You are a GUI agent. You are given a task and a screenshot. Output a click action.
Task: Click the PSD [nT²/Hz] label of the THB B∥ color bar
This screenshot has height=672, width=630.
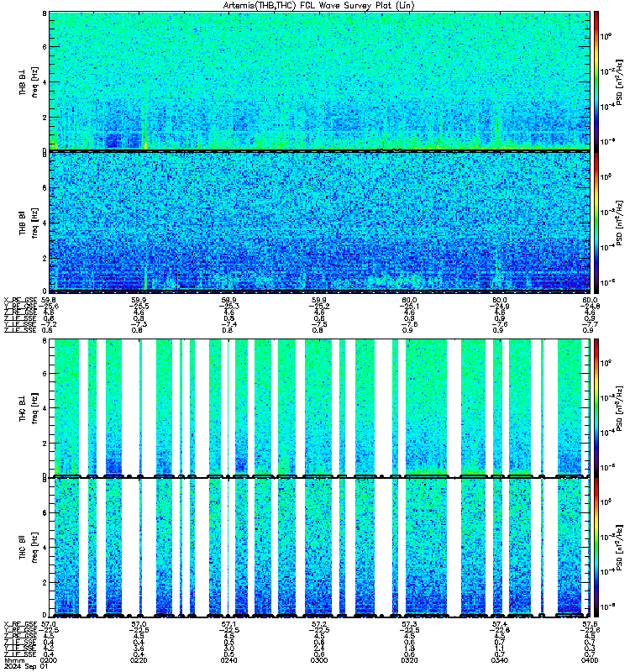coord(619,223)
